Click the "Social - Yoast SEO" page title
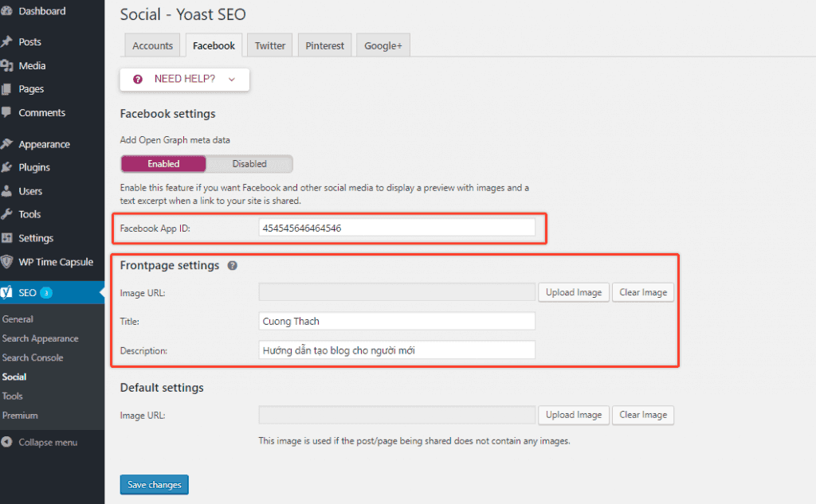The height and width of the screenshot is (504, 816). coord(182,14)
